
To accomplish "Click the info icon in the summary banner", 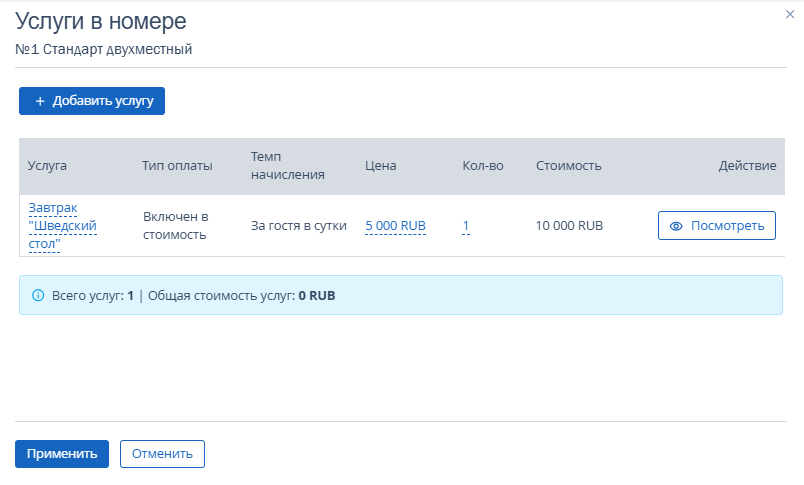I will [x=38, y=296].
